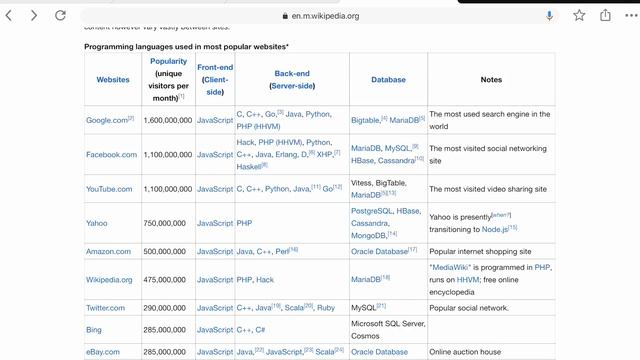
Task: Open the YouTube.com link
Action: (109, 189)
